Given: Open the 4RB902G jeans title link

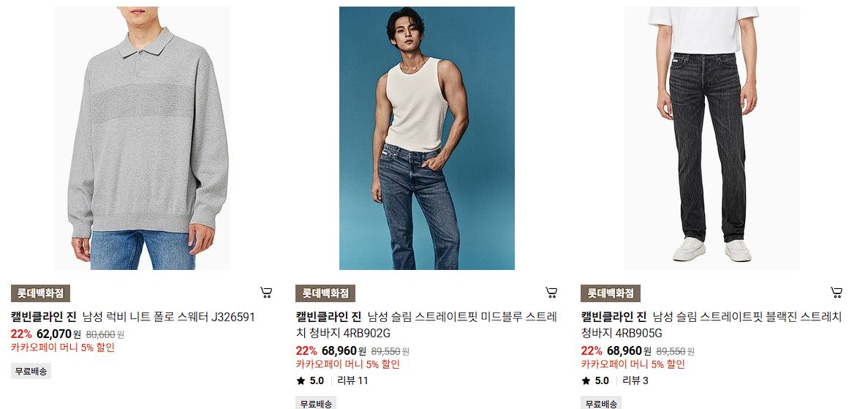Looking at the screenshot, I should coord(426,325).
